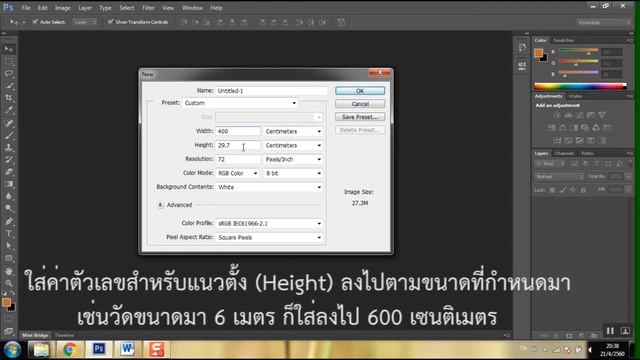Image resolution: width=640 pixels, height=360 pixels.
Task: Select the Magic Wand tool
Action: click(9, 86)
